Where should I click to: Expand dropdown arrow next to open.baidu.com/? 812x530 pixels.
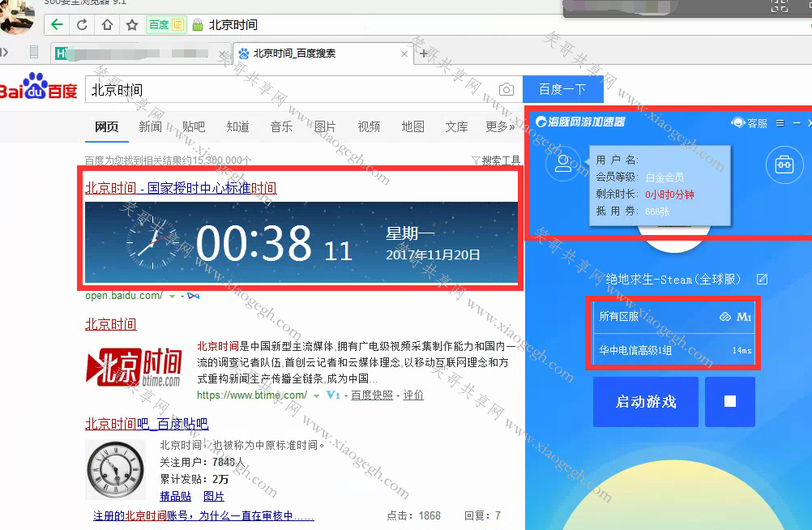(x=172, y=296)
